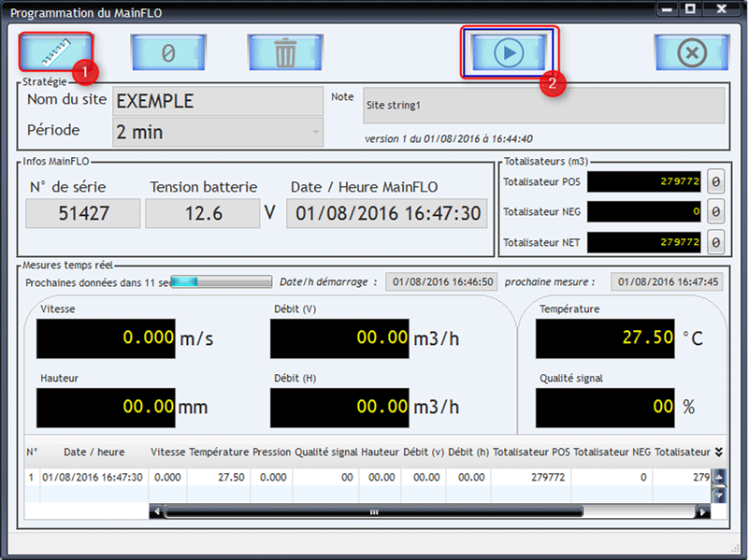This screenshot has height=560, width=748.
Task: Click the Totalisateur NEG column header
Action: 612,452
